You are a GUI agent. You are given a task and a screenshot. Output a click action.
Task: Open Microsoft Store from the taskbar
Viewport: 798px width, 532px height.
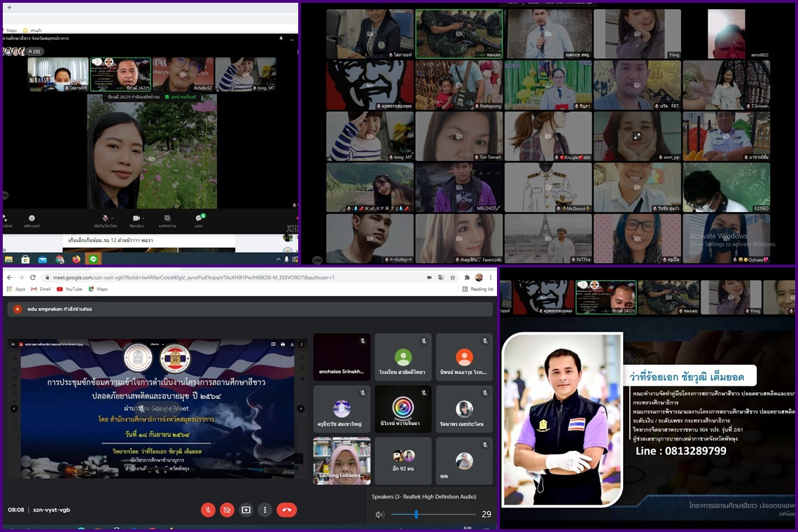tap(25, 259)
